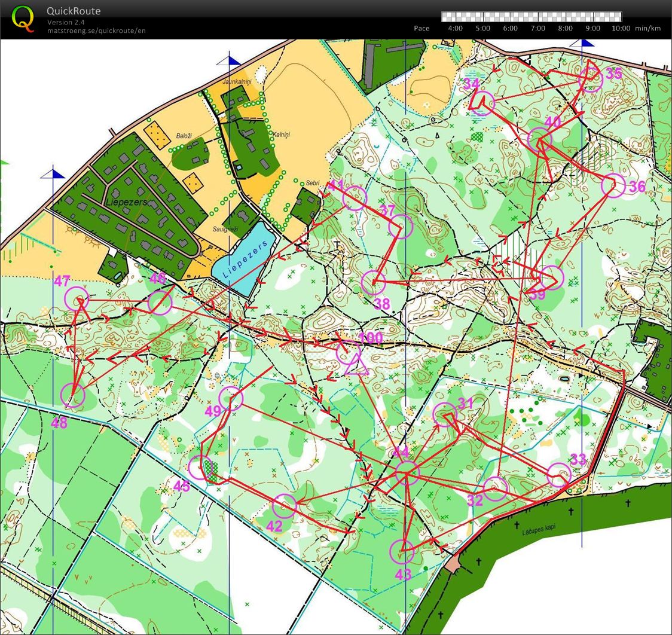Click control circle 44 on the map
This screenshot has width=672, height=635.
click(x=407, y=472)
